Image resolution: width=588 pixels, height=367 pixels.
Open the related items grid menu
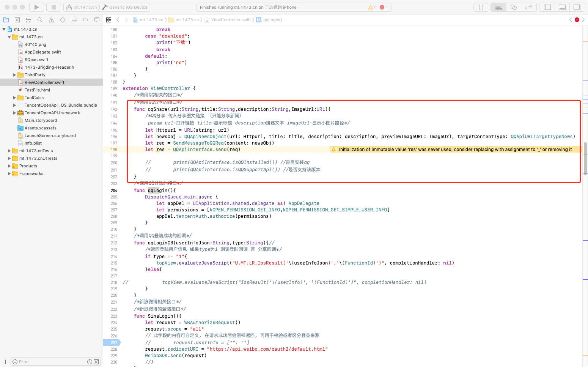109,20
